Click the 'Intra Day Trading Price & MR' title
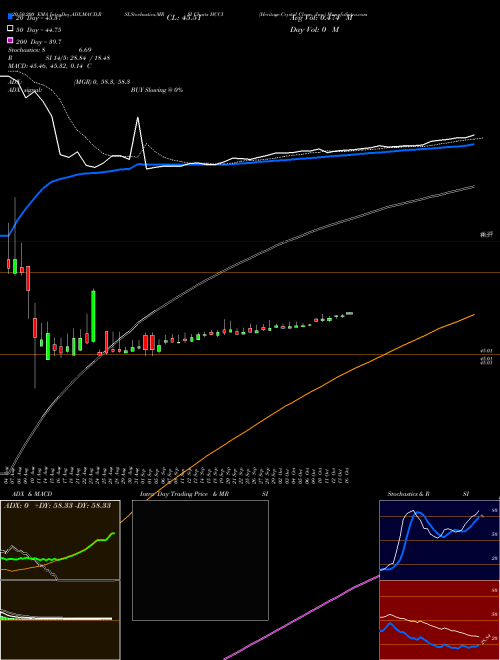The width and height of the screenshot is (500, 660). tap(184, 494)
